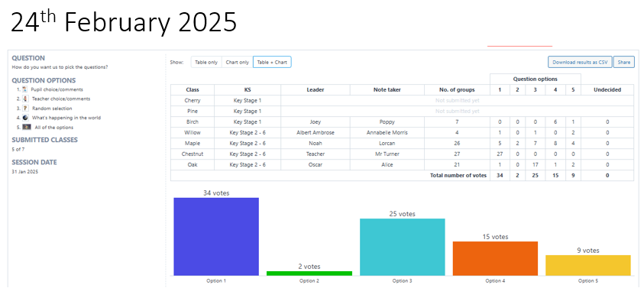Click the Pupil choice/comments option icon
The height and width of the screenshot is (301, 644).
(x=24, y=89)
